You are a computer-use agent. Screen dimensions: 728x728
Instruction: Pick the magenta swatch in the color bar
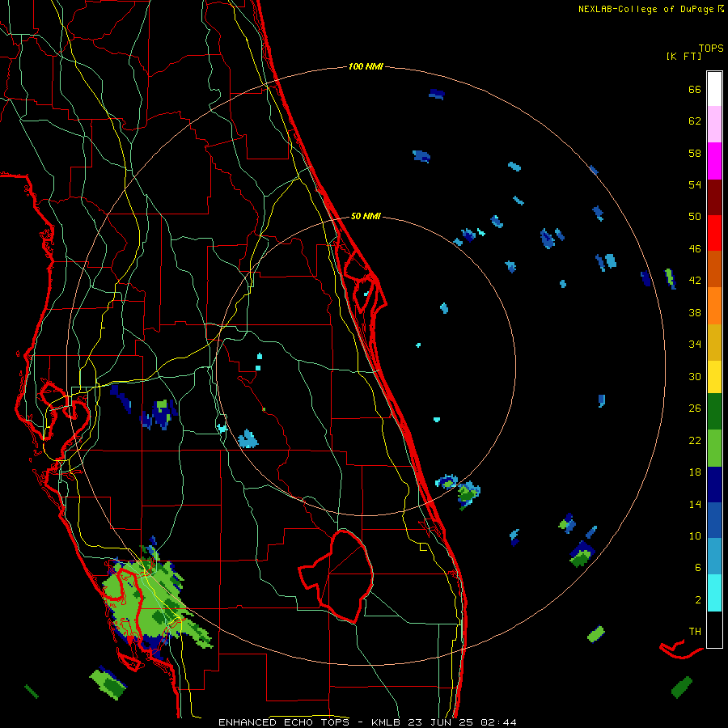click(714, 161)
